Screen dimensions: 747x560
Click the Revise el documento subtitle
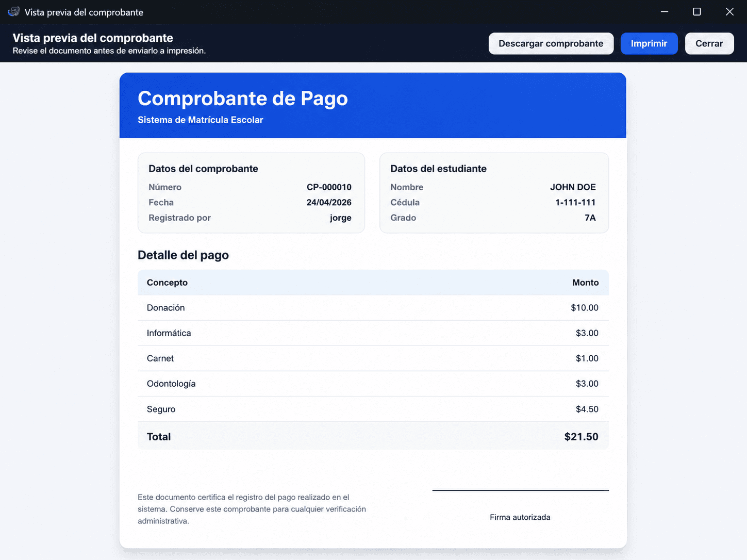click(x=109, y=51)
